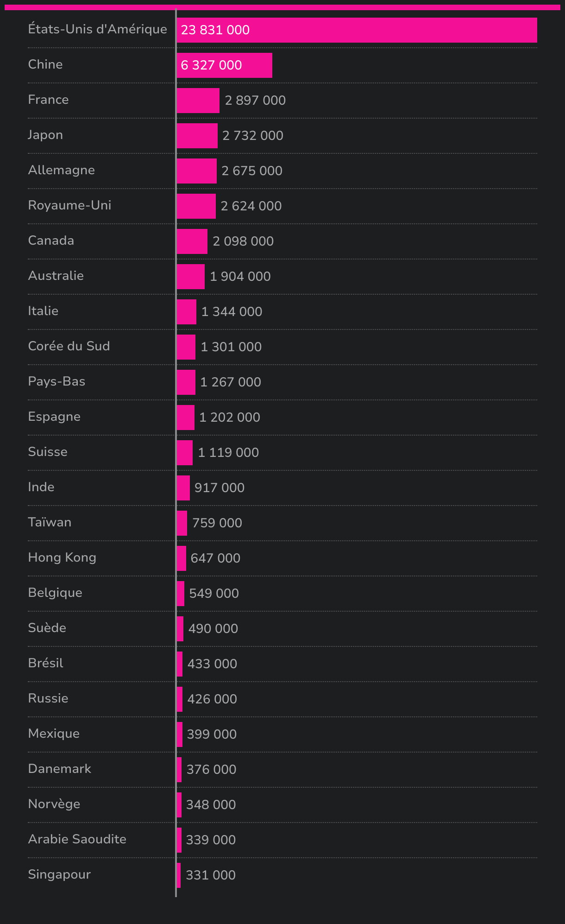Click the Suisse value 1 119 000
Image resolution: width=565 pixels, height=924 pixels.
[x=228, y=453]
